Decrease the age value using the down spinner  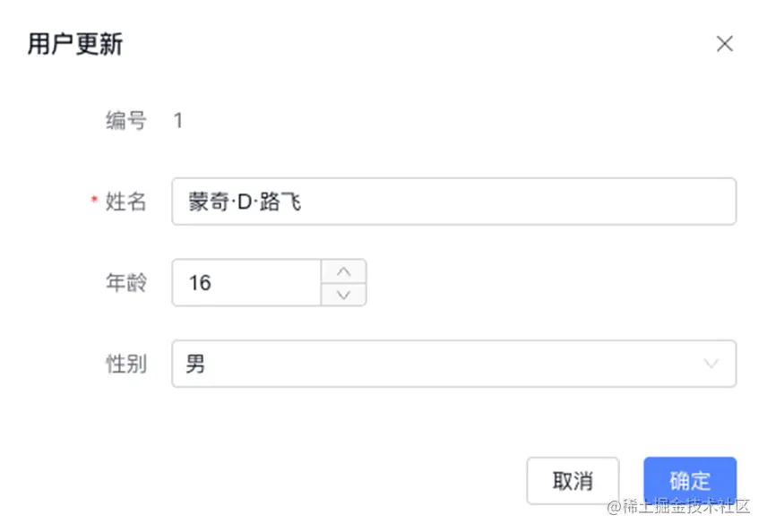point(343,296)
